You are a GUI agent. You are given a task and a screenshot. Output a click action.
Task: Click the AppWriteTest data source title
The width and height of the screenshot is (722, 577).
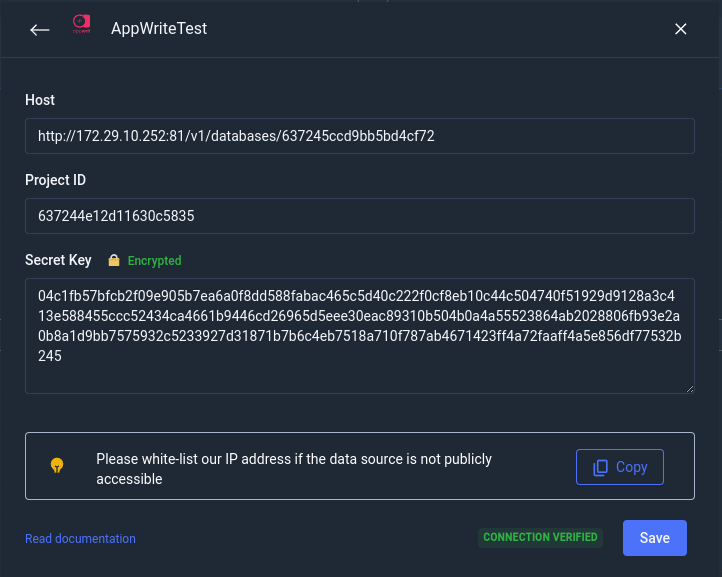coord(159,29)
